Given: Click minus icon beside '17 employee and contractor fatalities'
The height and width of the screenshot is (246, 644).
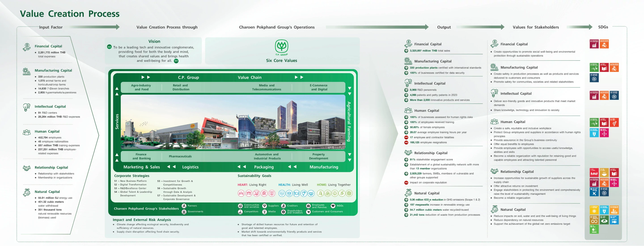Looking at the screenshot, I should [x=406, y=138].
